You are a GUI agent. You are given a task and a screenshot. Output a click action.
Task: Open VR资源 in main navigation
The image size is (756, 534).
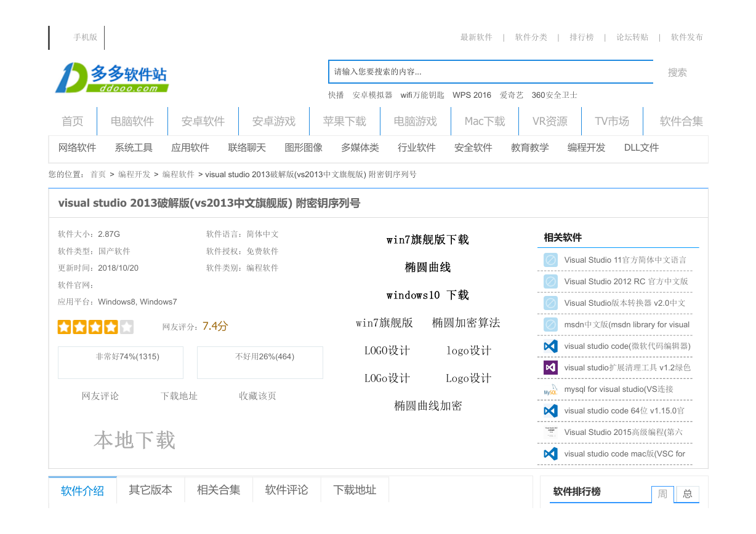coord(550,121)
